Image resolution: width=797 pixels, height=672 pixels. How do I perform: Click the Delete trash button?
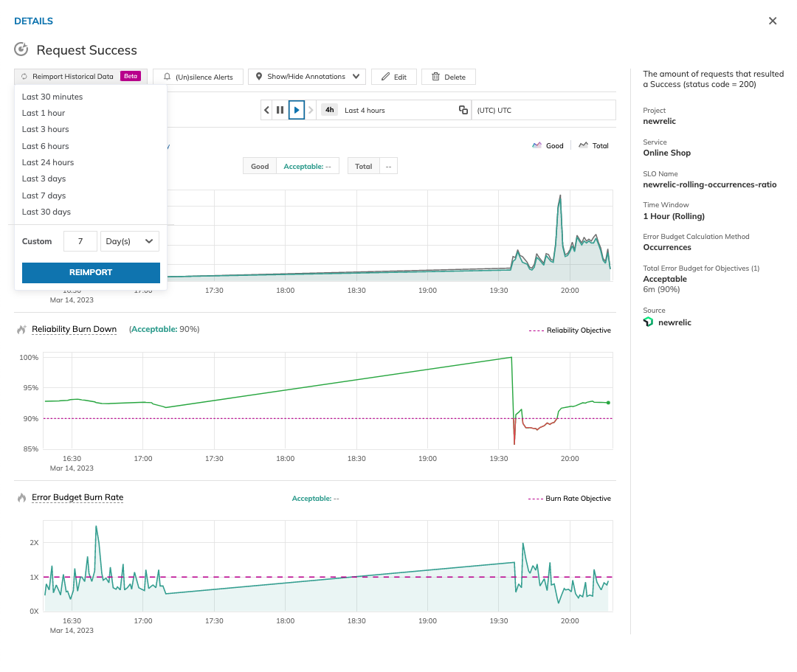[x=449, y=77]
